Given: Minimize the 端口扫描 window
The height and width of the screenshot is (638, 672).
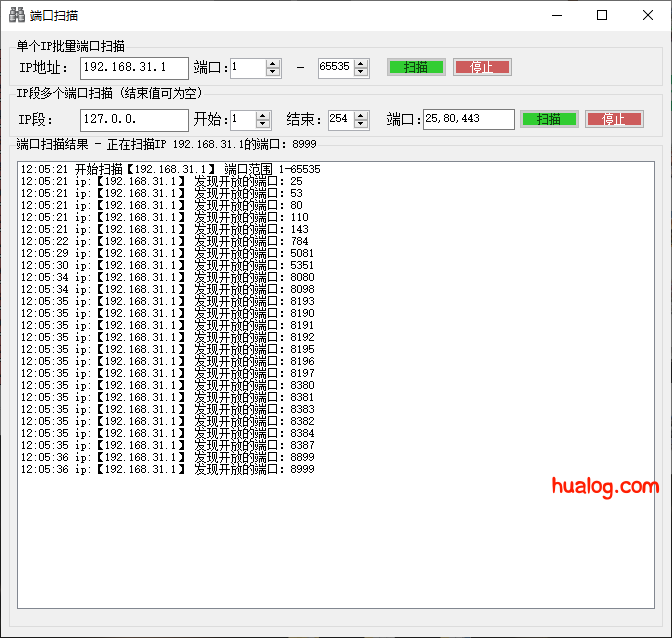Looking at the screenshot, I should point(556,15).
